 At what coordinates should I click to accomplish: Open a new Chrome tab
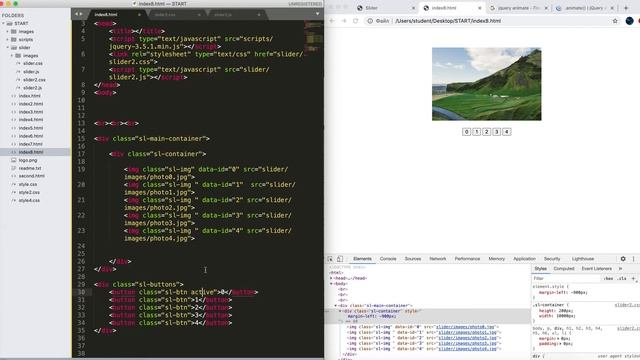pos(626,8)
